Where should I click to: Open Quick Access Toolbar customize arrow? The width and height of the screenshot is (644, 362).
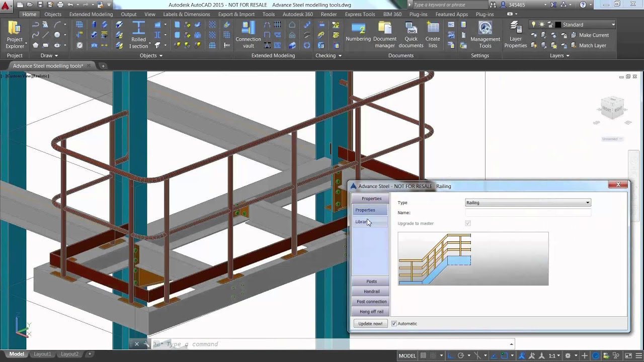click(x=109, y=5)
